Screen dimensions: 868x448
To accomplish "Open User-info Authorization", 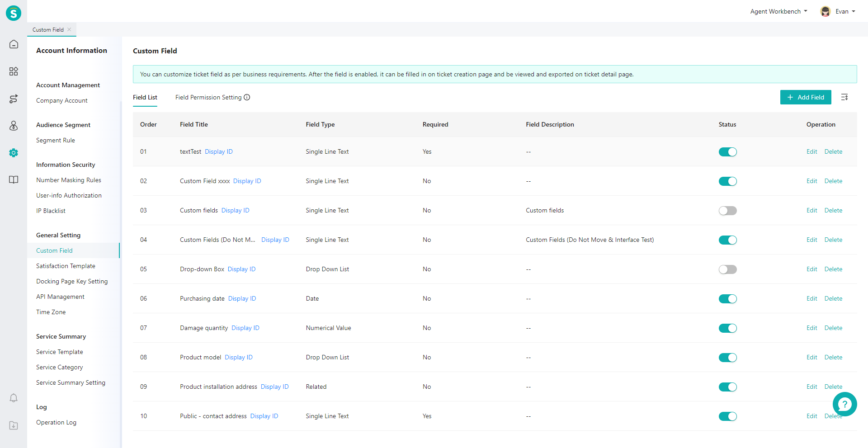I will [69, 195].
